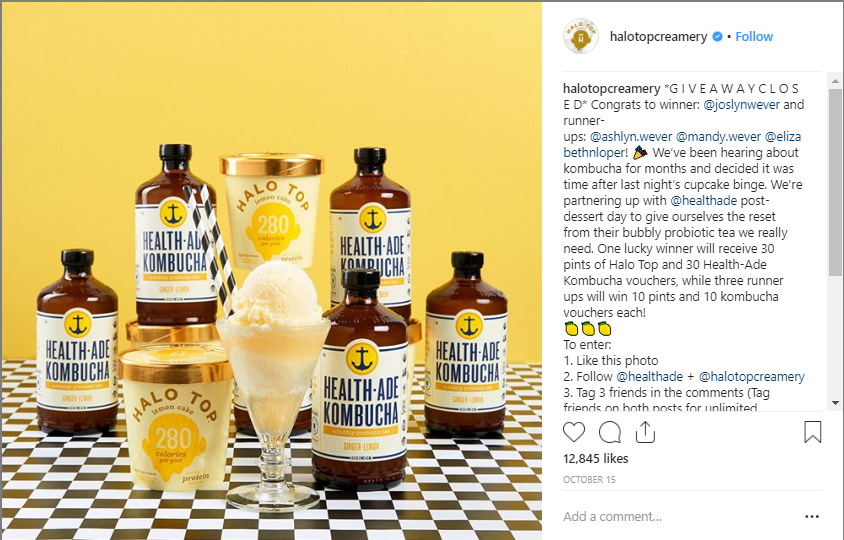Save the post with the bookmark icon
844x540 pixels.
(812, 432)
